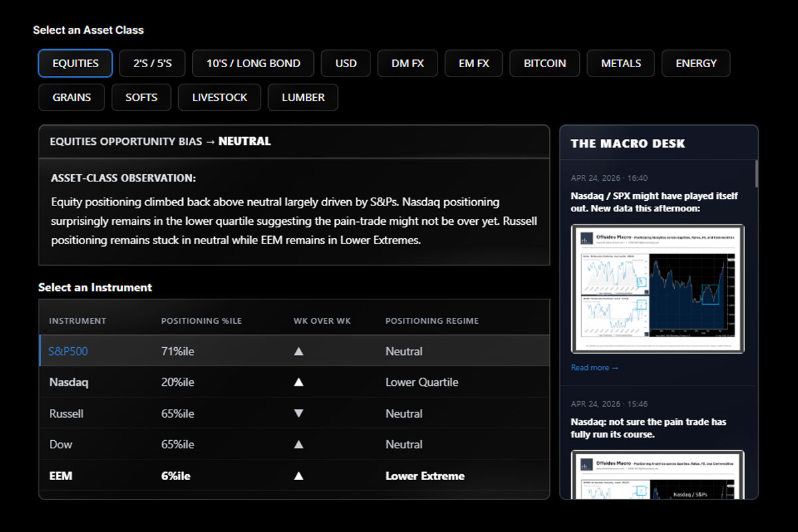Viewport: 798px width, 532px height.
Task: Click THE MACRO DESK panel title
Action: [628, 143]
